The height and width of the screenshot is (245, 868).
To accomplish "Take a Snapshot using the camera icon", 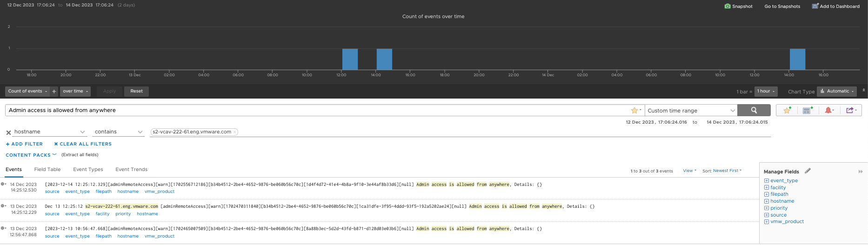I will [x=728, y=6].
